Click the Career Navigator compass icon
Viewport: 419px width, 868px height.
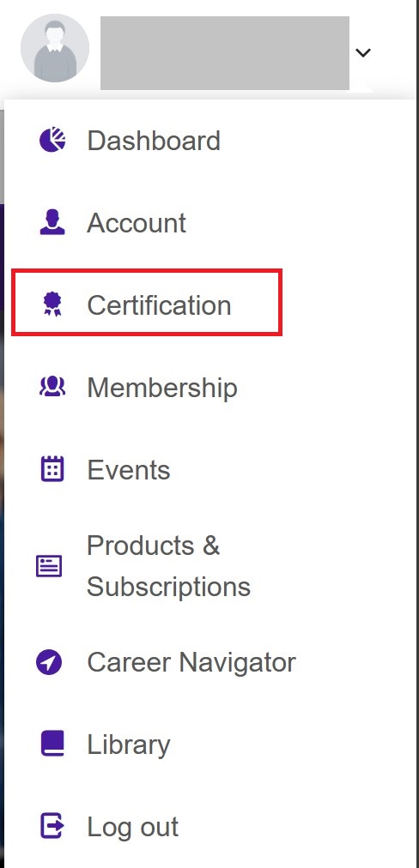point(49,662)
